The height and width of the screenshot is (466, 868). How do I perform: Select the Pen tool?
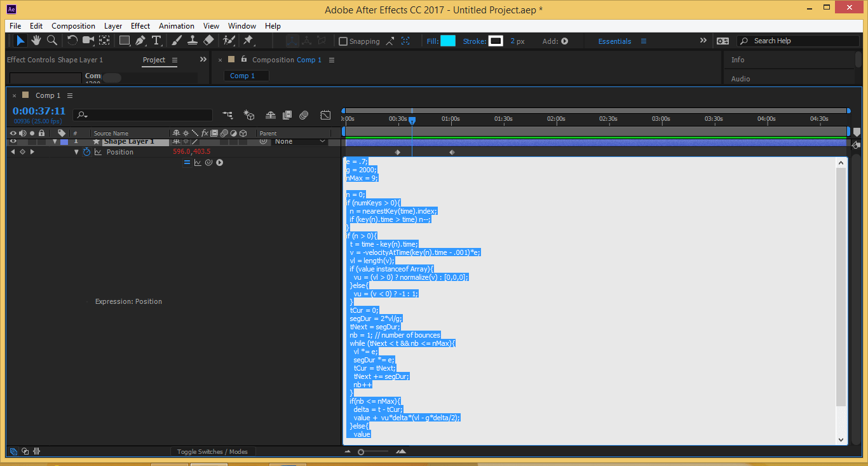click(140, 41)
